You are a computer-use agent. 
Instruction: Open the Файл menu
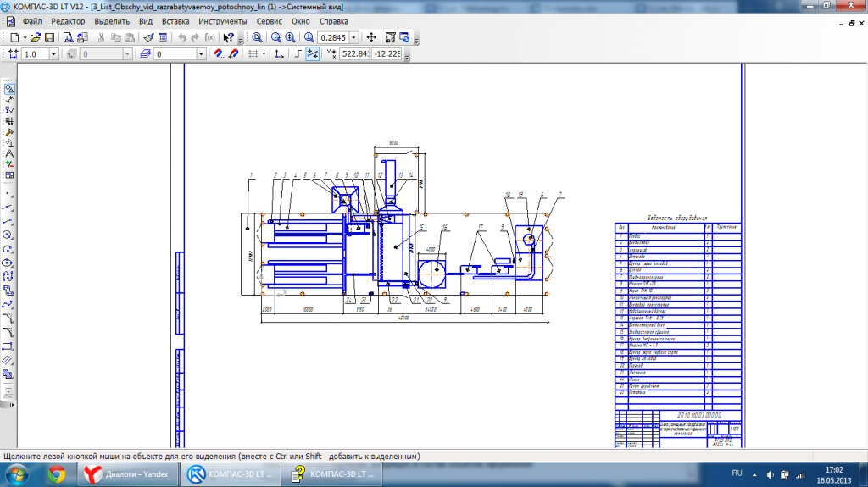point(32,21)
